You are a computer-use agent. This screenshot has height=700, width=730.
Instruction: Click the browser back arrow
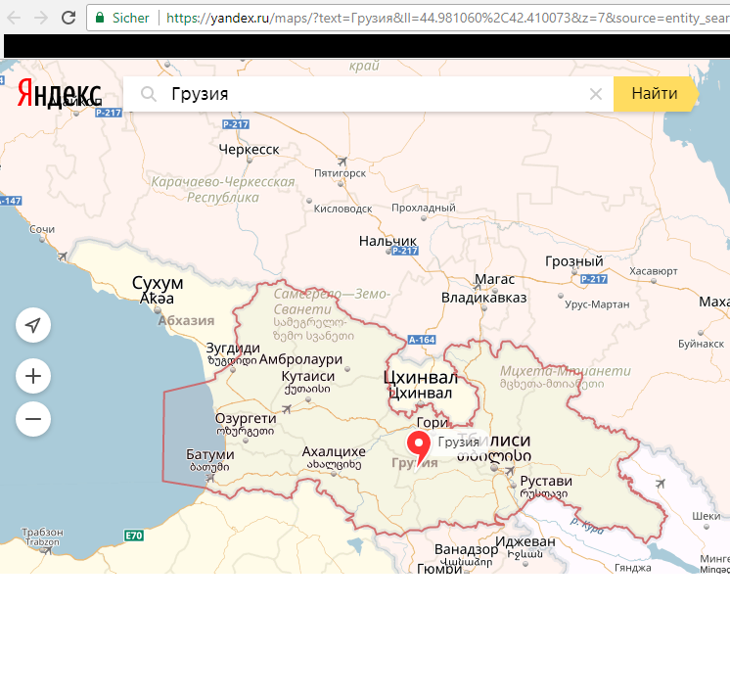coord(14,18)
